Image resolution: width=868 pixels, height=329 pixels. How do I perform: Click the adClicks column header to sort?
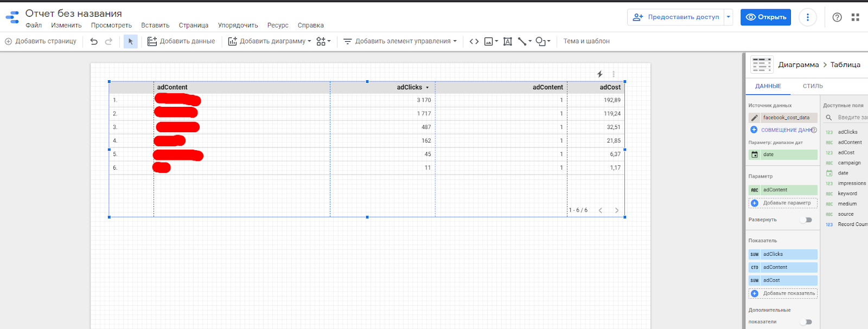(409, 87)
